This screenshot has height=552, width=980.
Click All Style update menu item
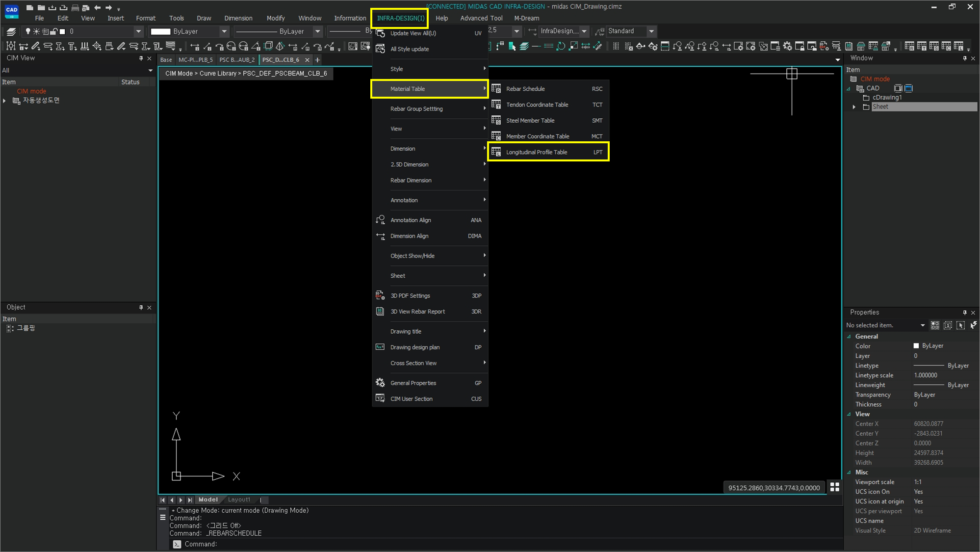[430, 49]
